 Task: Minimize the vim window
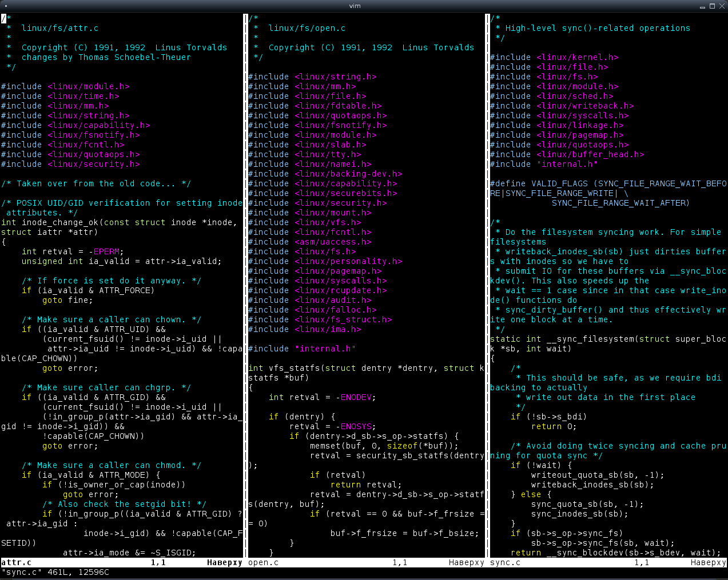point(703,6)
